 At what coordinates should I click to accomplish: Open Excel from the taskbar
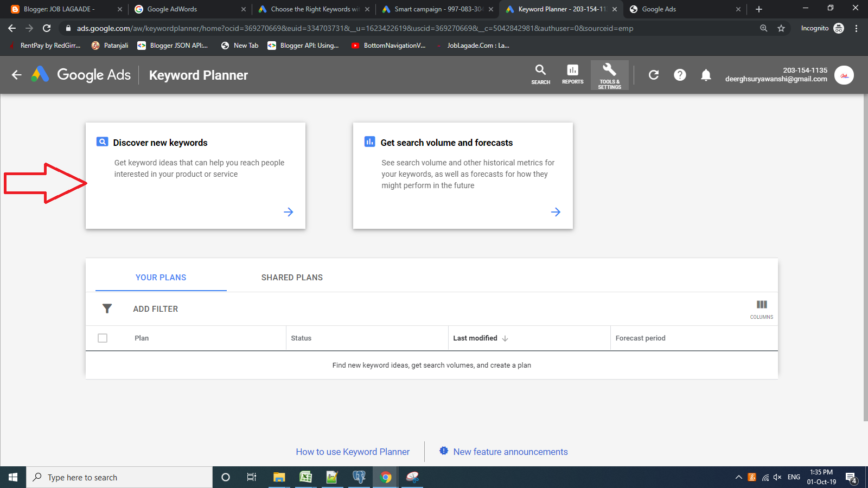(x=305, y=477)
